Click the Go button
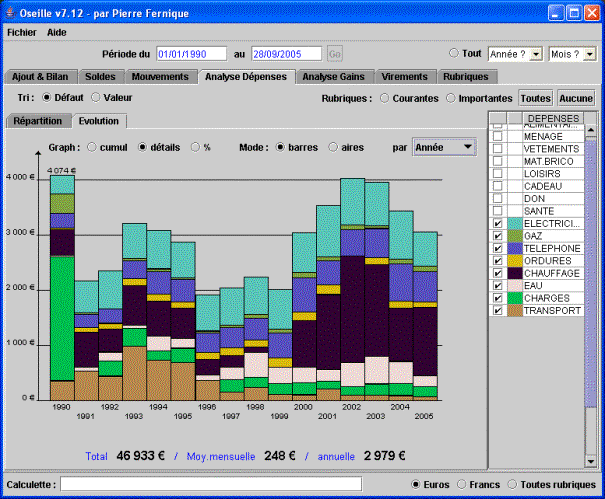 pos(335,54)
